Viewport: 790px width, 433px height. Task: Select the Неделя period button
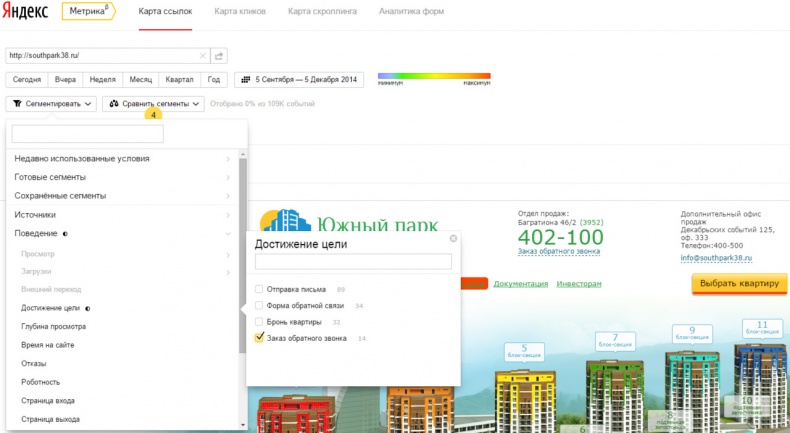click(102, 80)
